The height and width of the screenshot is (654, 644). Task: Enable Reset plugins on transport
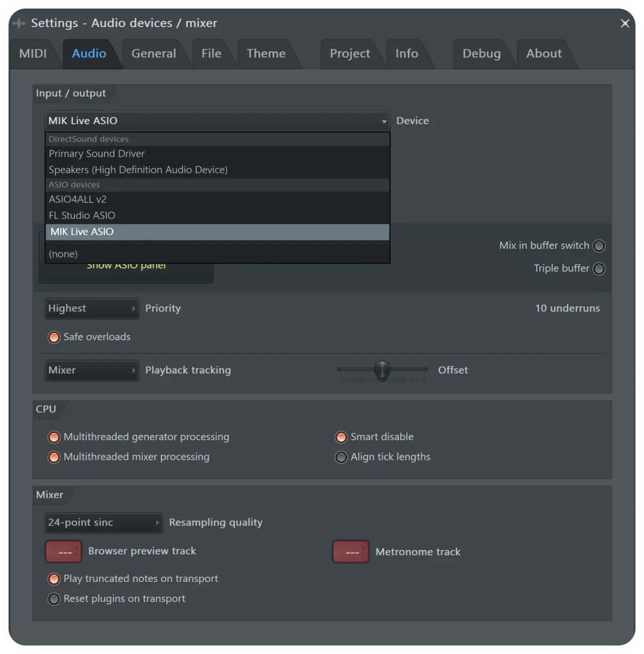point(54,599)
